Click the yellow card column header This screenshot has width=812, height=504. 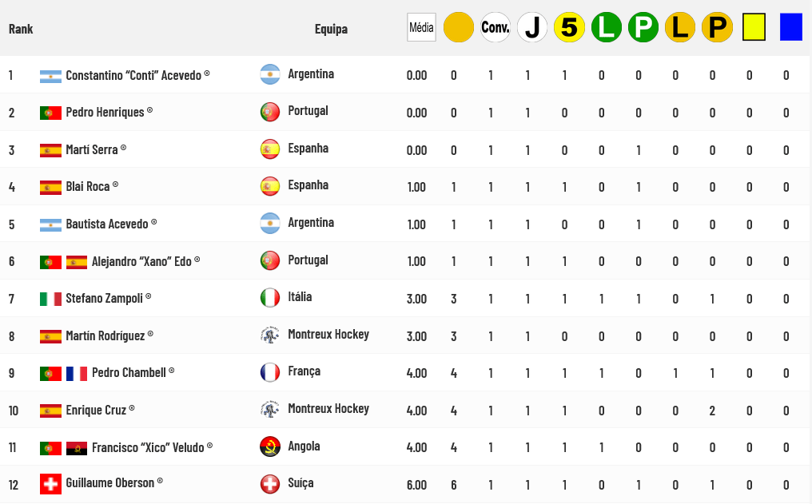pyautogui.click(x=754, y=27)
